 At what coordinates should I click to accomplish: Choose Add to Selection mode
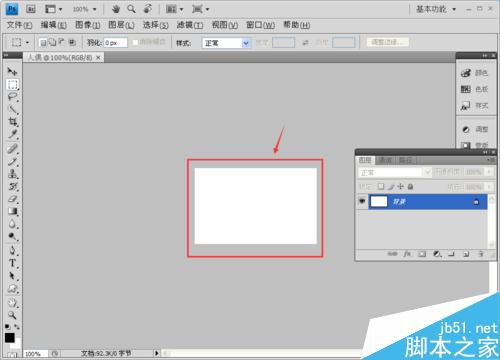53,43
